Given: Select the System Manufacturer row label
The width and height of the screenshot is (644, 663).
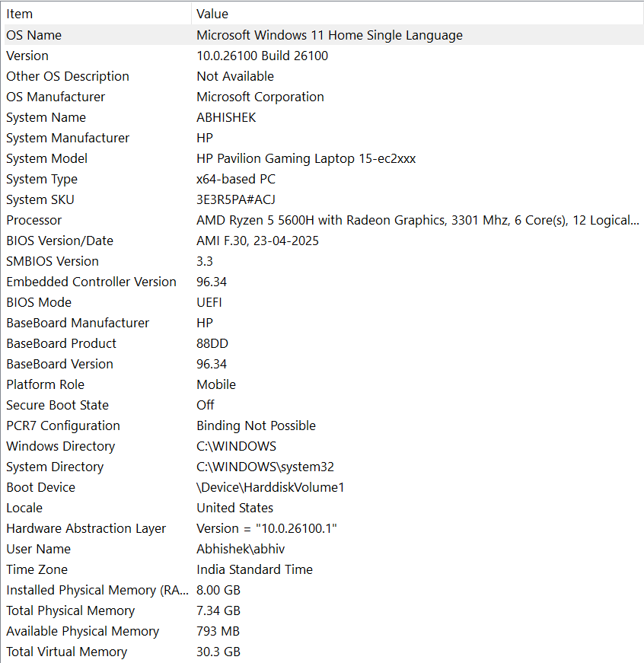Looking at the screenshot, I should point(68,138).
